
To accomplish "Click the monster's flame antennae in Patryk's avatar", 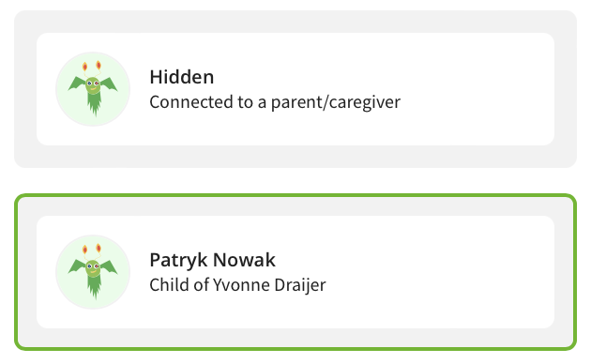I will pyautogui.click(x=92, y=249).
